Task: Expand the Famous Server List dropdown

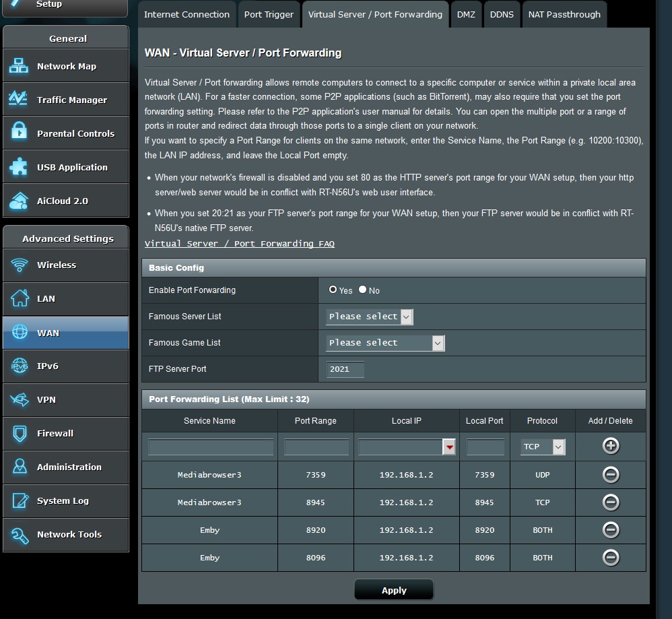Action: (x=369, y=317)
